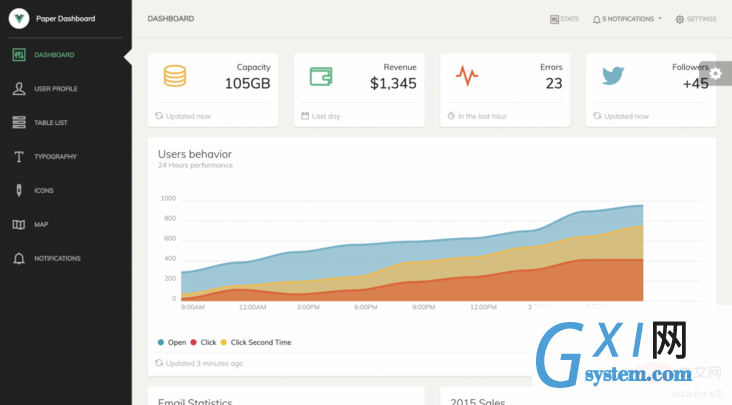Click the Vue logo in sidebar header
The width and height of the screenshot is (732, 405).
[19, 19]
